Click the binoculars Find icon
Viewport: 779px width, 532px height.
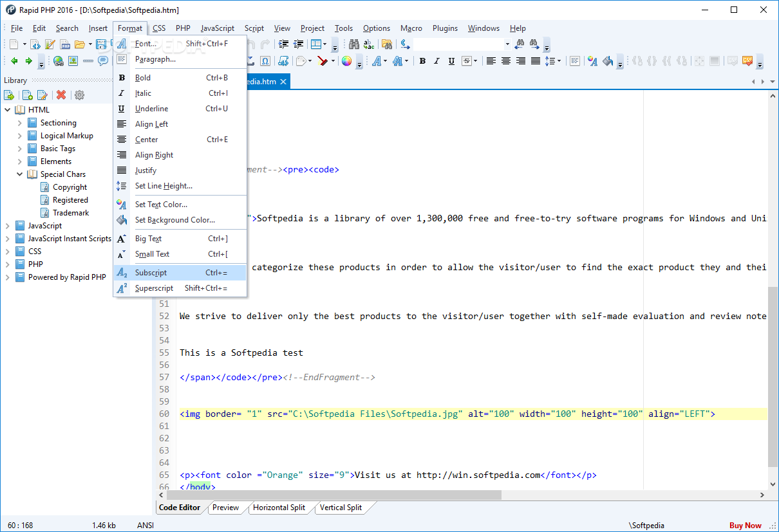pos(354,44)
